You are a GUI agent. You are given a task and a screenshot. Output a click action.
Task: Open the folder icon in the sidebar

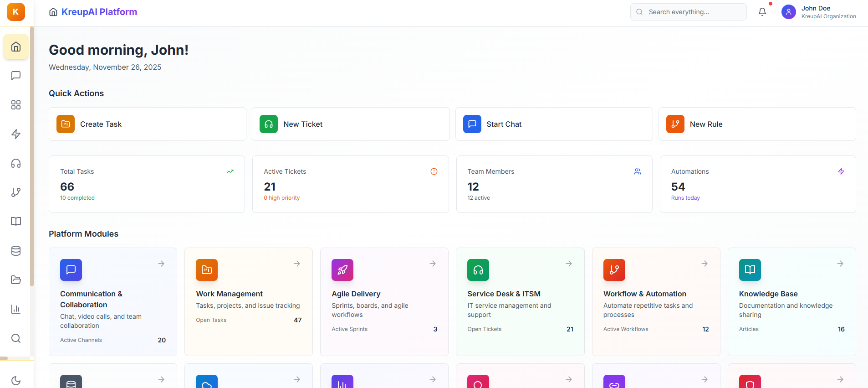[x=16, y=280]
